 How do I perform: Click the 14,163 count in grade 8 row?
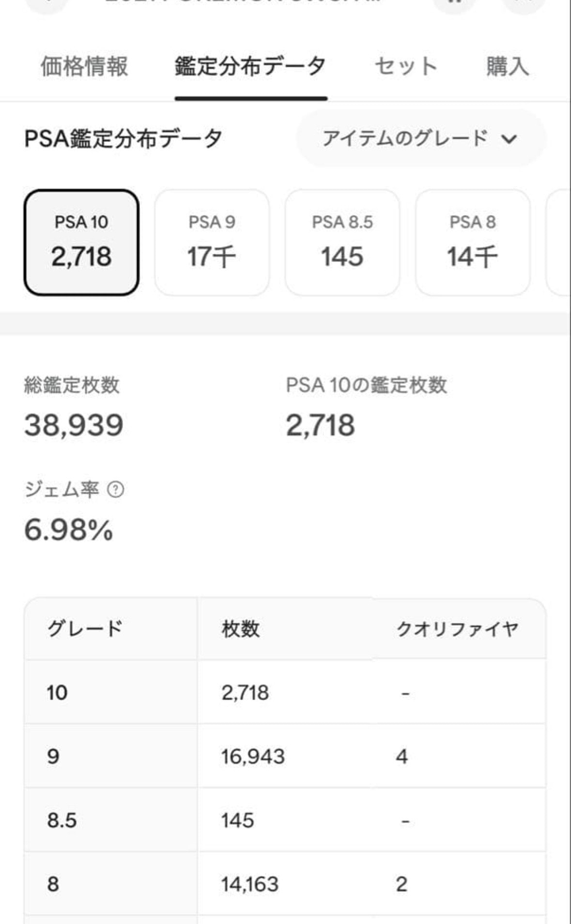tap(250, 884)
